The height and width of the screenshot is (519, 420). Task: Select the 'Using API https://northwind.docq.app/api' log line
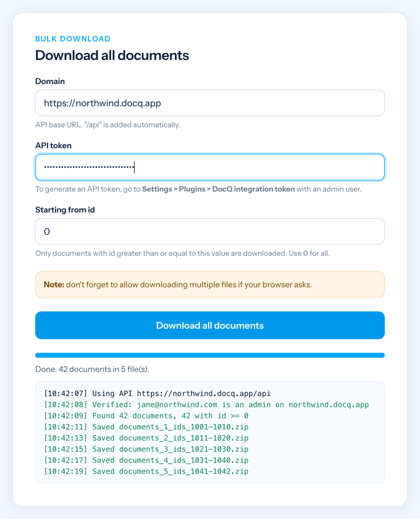(x=157, y=394)
